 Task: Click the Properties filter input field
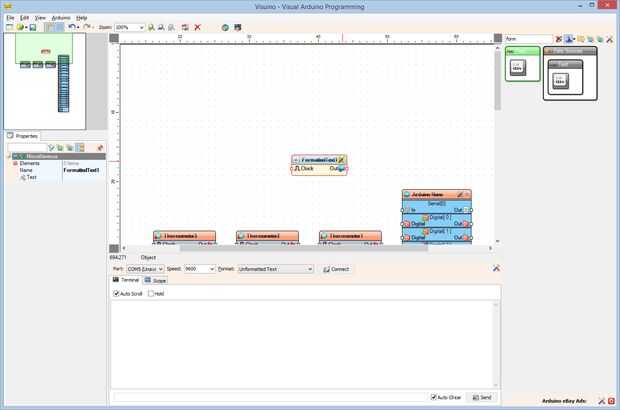27,148
